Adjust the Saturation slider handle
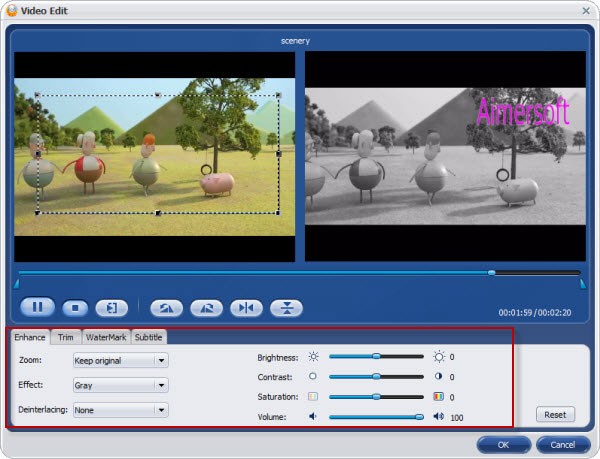Screen dimensions: 600x459 [x=377, y=397]
